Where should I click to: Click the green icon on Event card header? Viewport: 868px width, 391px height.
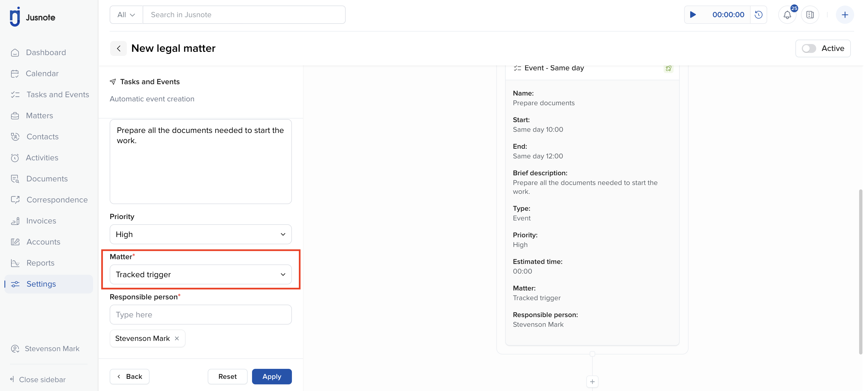tap(668, 68)
